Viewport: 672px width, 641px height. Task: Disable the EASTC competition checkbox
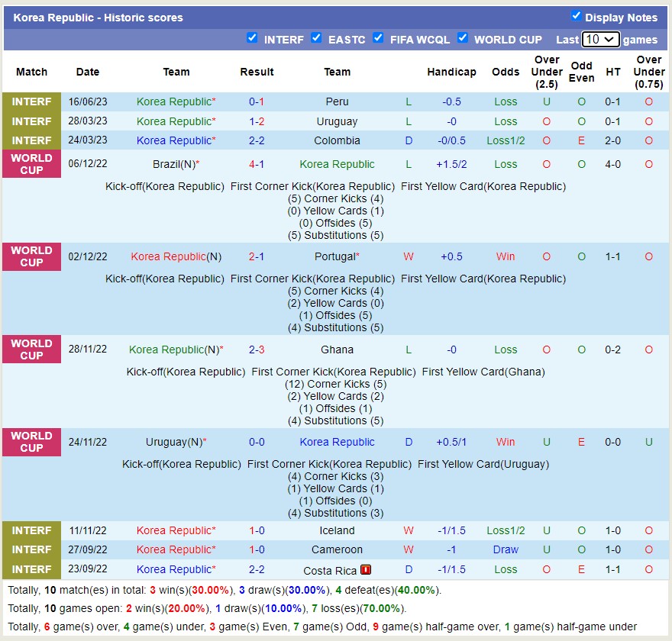tap(316, 38)
